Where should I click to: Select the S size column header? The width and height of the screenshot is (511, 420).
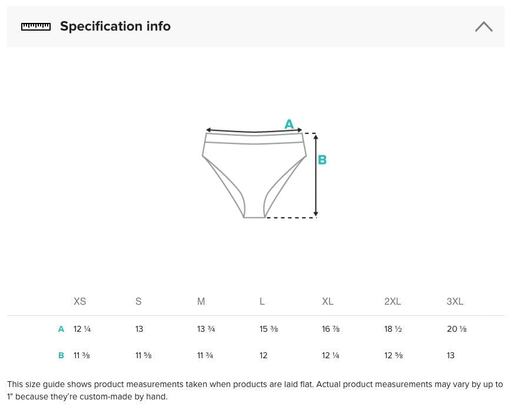pyautogui.click(x=138, y=301)
